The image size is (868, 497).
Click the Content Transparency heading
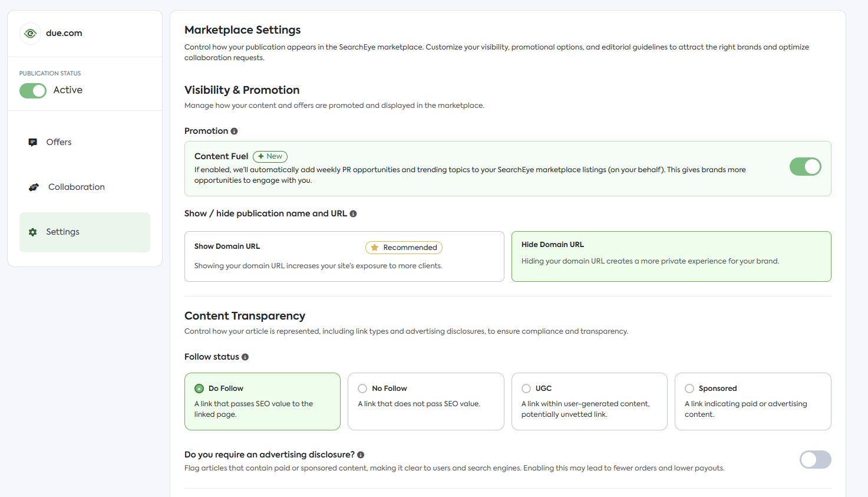(x=245, y=316)
